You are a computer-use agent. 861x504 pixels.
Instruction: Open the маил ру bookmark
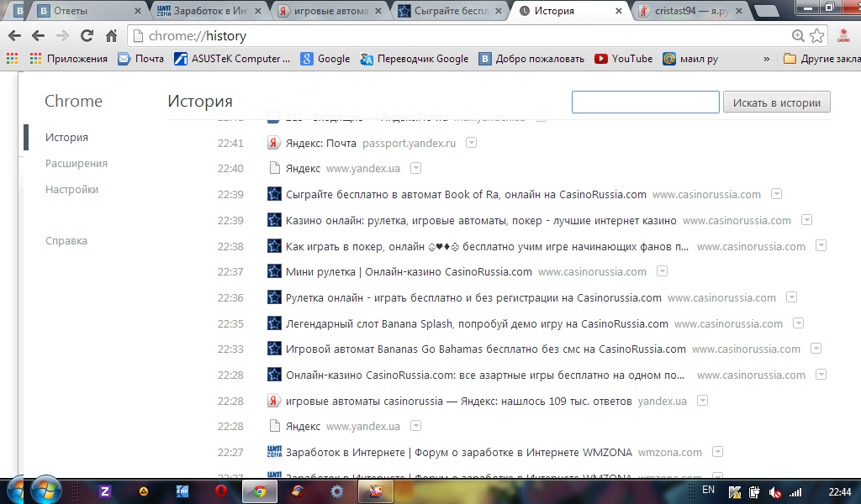(x=690, y=59)
